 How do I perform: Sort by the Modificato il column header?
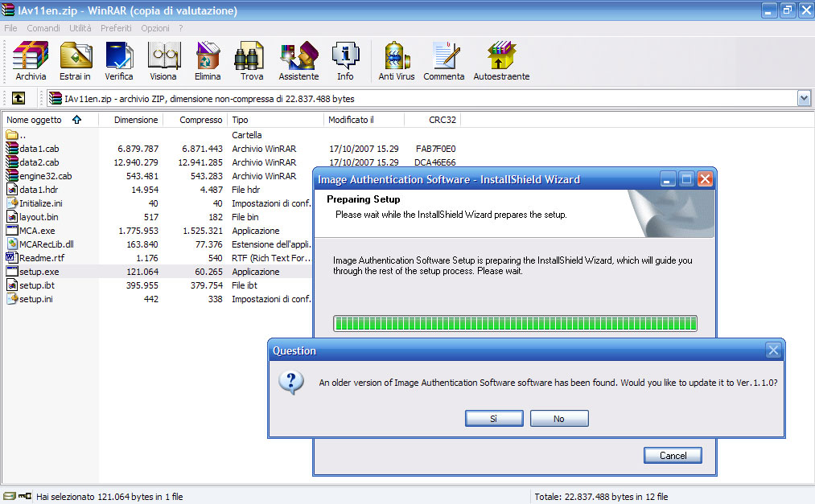click(x=364, y=120)
